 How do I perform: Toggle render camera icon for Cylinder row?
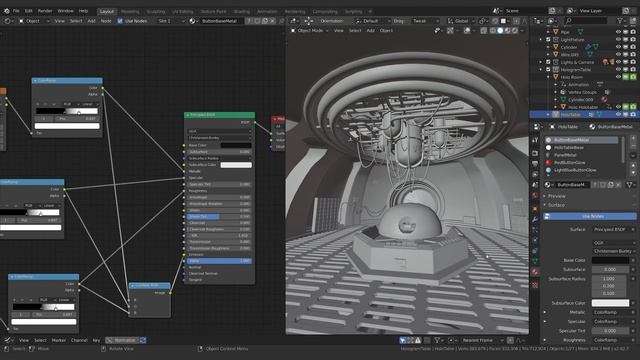(633, 47)
